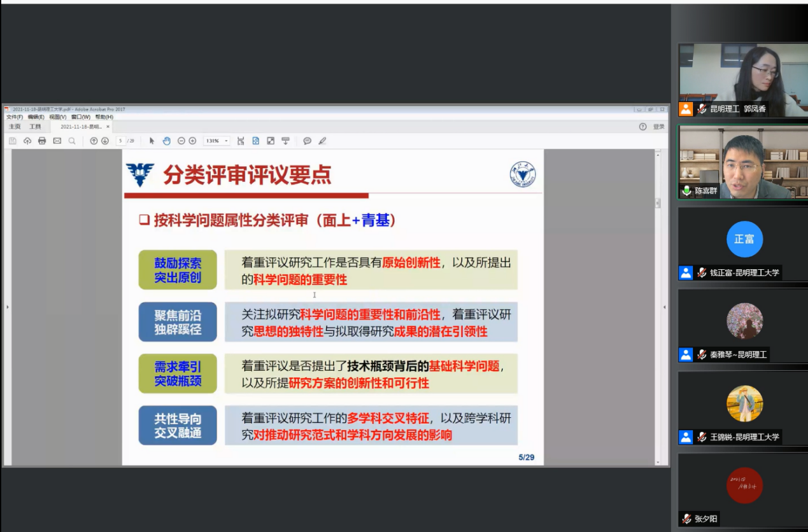This screenshot has height=532, width=808.
Task: Click the zoom out minus icon
Action: [181, 141]
